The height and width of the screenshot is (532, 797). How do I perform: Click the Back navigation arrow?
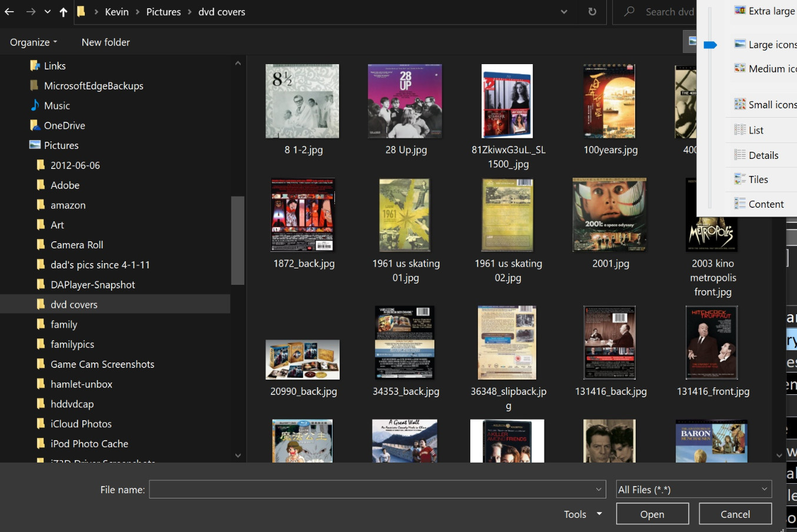9,12
